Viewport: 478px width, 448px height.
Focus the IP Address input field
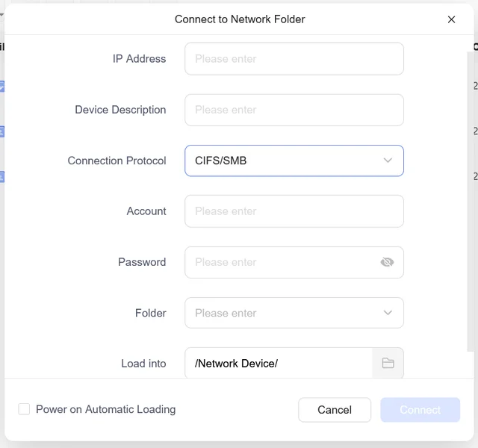coord(294,59)
